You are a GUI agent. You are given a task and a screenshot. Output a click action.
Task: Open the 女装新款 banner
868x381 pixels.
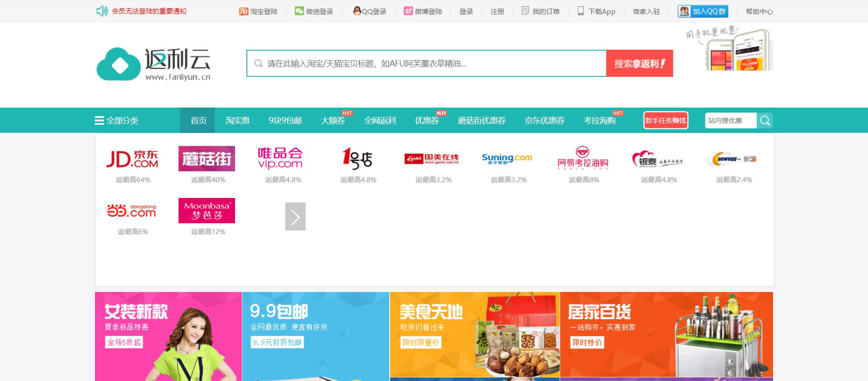[168, 336]
